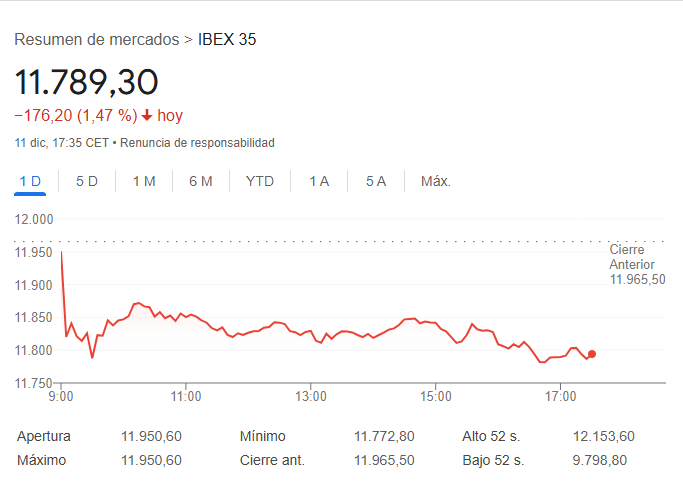Switch to the 5 D chart tab

tap(87, 181)
